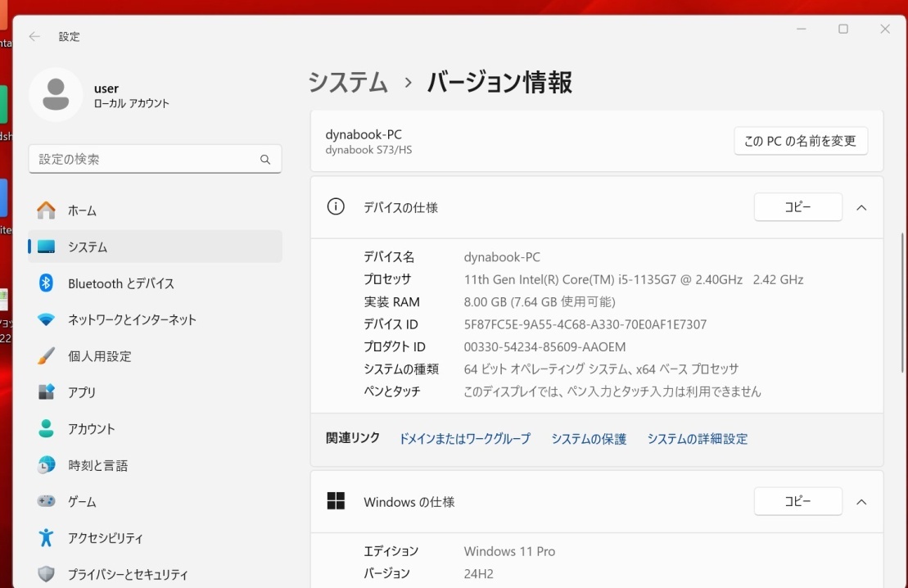Open 個人用設定 paintbrush icon
908x588 pixels.
47,356
